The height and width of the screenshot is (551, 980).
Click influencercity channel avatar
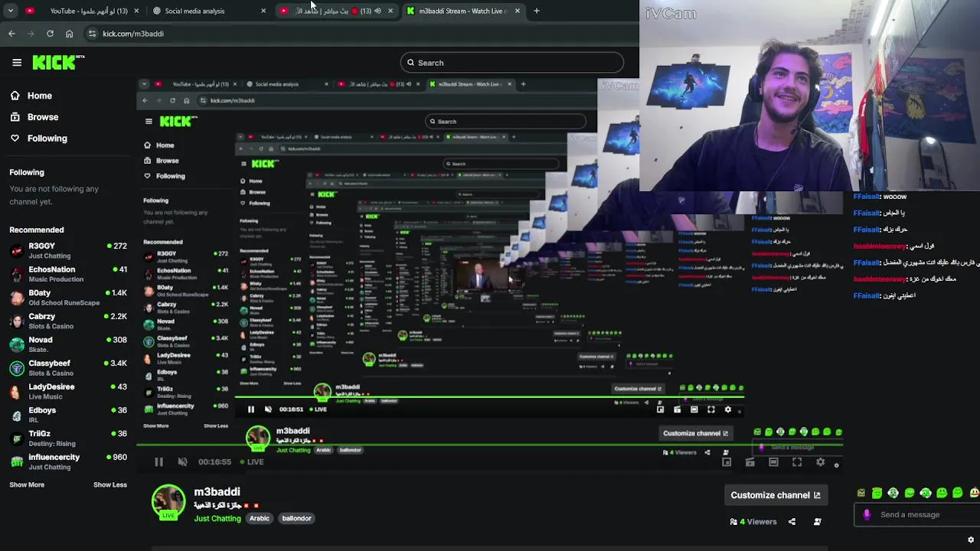coord(17,461)
